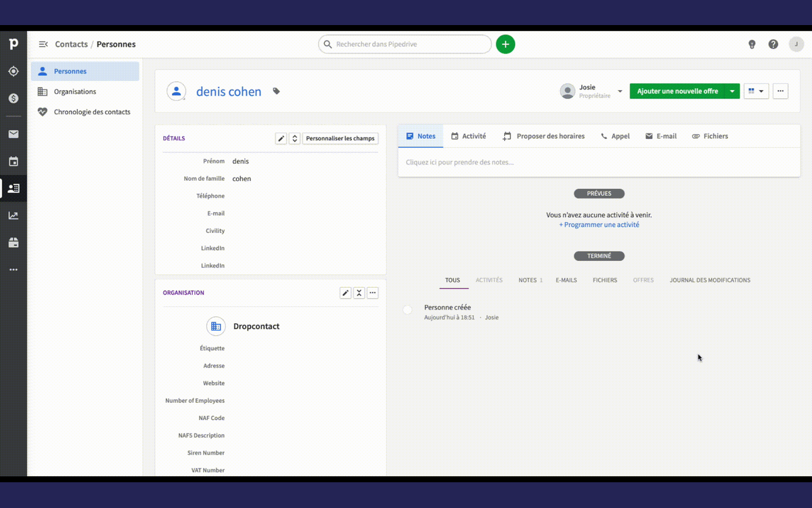The image size is (812, 508).
Task: Select the E-MAILS filter tab
Action: (x=566, y=280)
